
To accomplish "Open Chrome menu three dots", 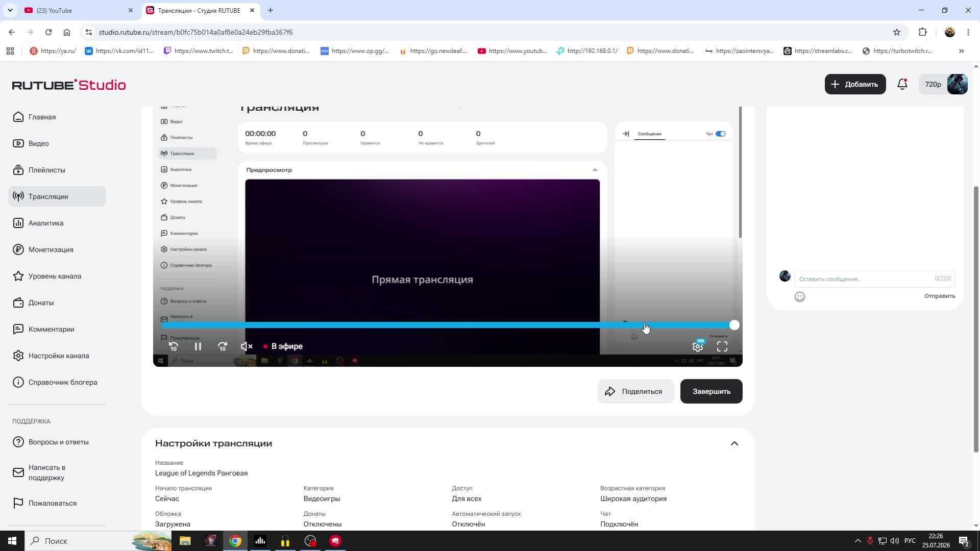I will (x=968, y=32).
